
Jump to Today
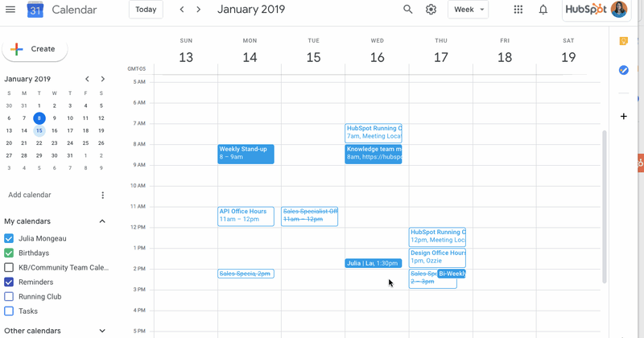pos(146,10)
